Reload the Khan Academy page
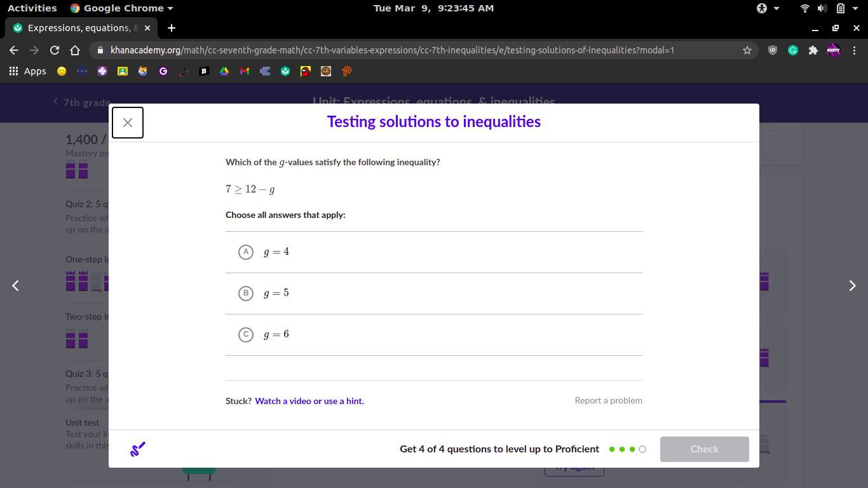The height and width of the screenshot is (488, 868). tap(55, 50)
